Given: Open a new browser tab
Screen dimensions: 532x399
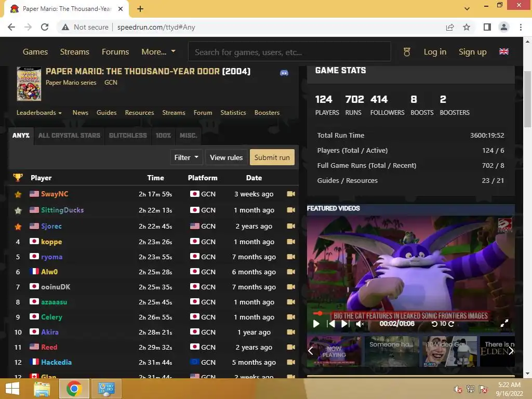Looking at the screenshot, I should point(140,9).
